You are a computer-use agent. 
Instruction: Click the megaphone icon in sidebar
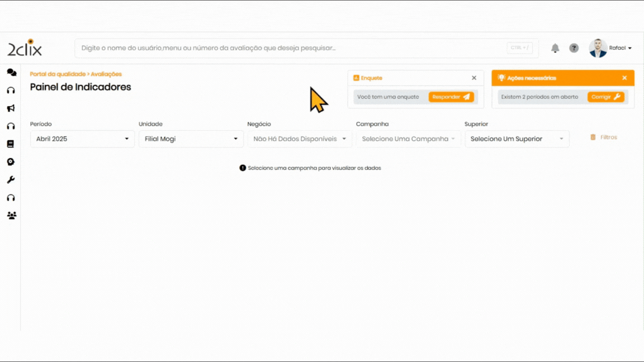[11, 108]
